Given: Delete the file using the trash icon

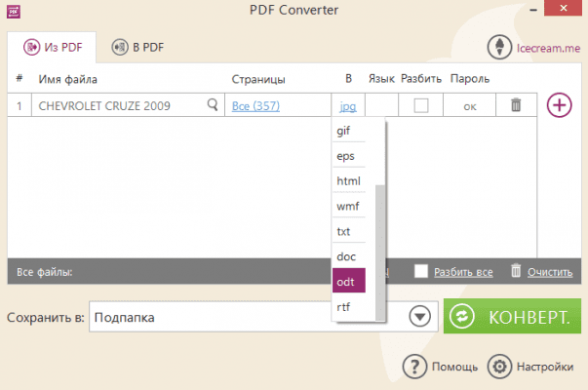Looking at the screenshot, I should [x=517, y=105].
